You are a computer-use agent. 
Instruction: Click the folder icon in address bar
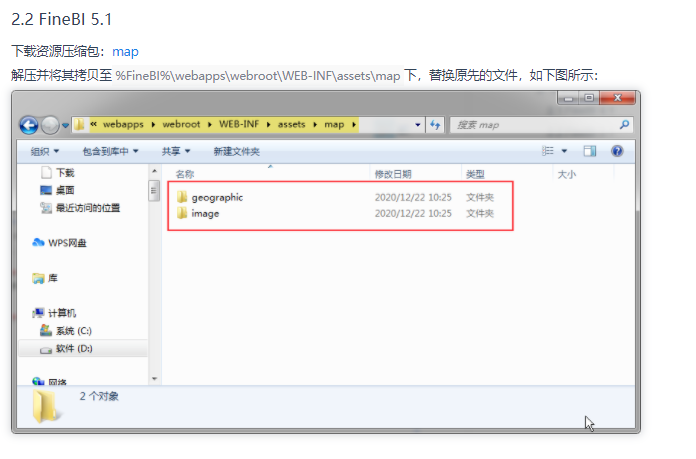pos(79,124)
